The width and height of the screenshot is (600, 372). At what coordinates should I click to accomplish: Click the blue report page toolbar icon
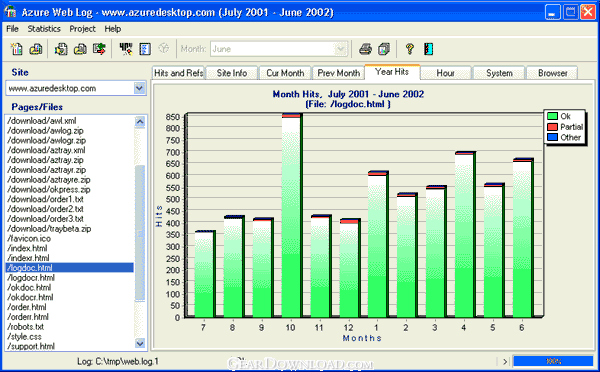pyautogui.click(x=145, y=49)
